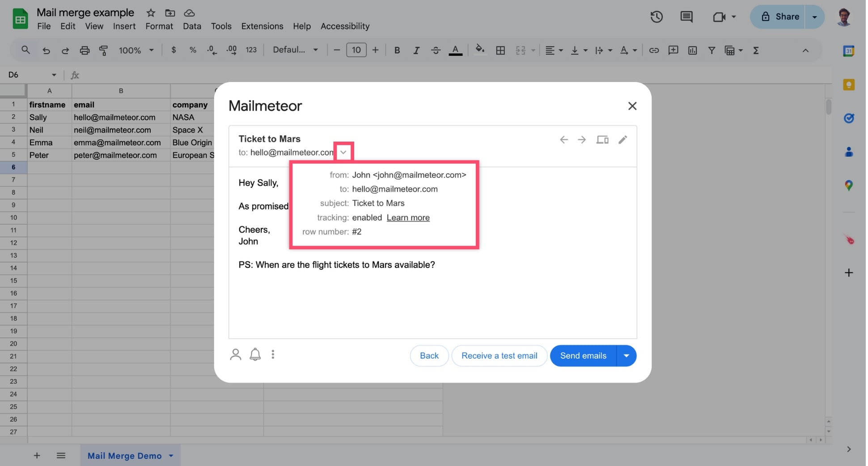Increase decimal places
Viewport: 868px width, 466px height.
tap(232, 50)
